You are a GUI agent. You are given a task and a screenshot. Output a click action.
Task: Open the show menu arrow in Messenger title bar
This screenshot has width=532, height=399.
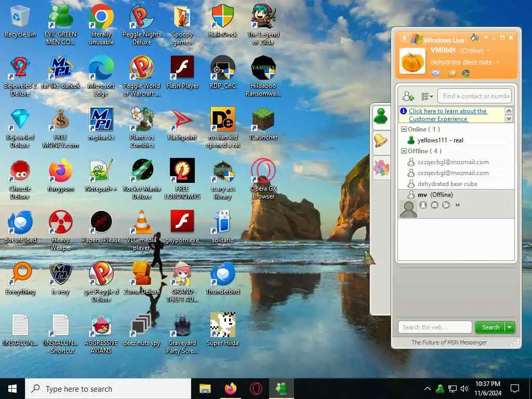point(486,37)
